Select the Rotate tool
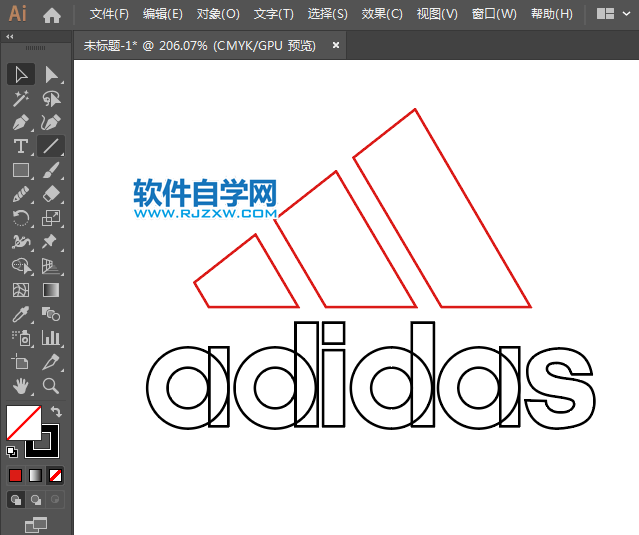 (x=21, y=218)
